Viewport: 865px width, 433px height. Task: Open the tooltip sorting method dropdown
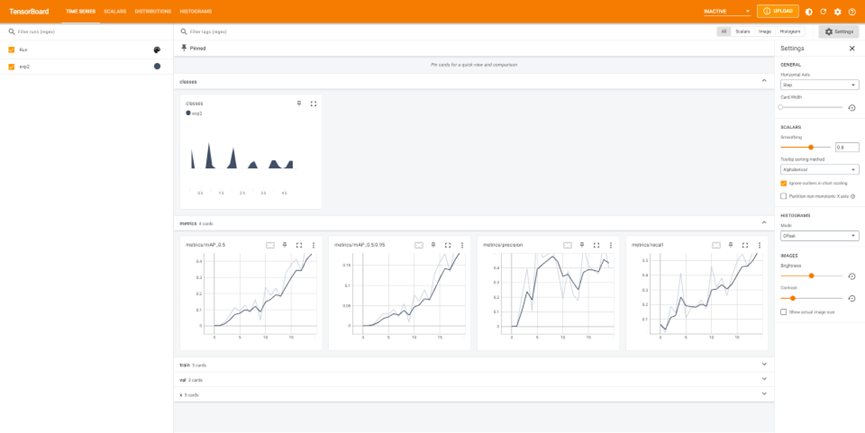(819, 169)
